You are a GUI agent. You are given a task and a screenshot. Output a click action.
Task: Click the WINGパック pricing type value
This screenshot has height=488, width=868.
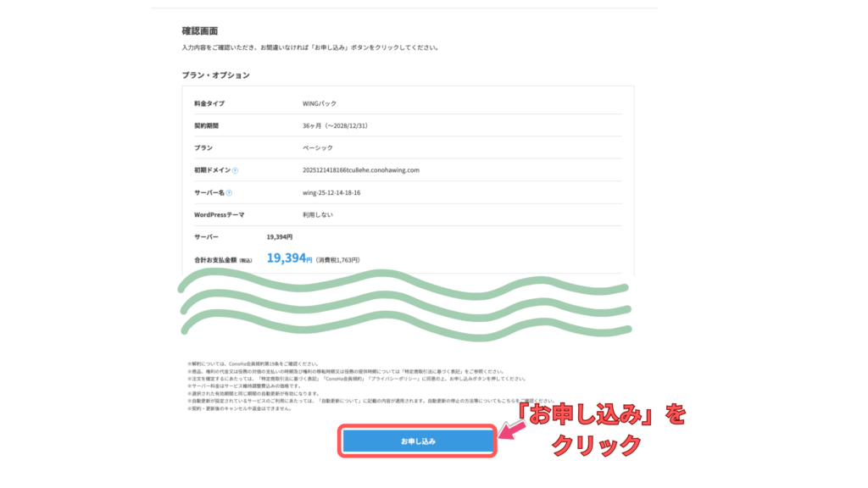[319, 103]
